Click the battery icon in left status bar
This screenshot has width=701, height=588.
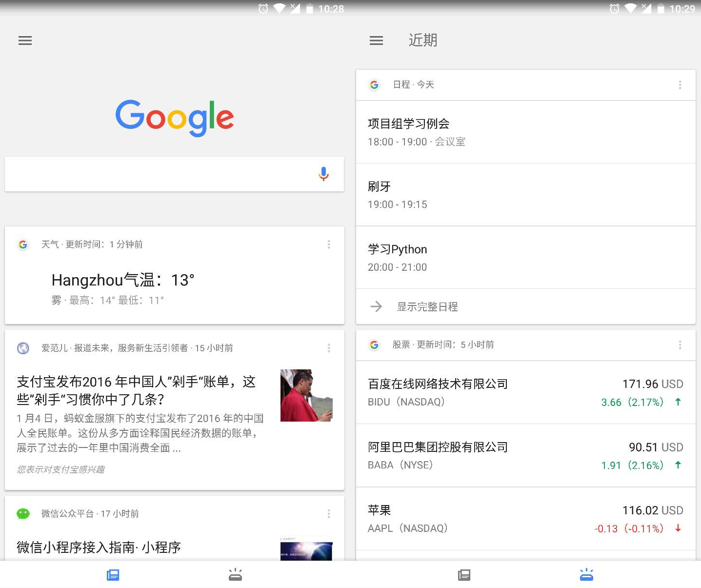click(309, 9)
